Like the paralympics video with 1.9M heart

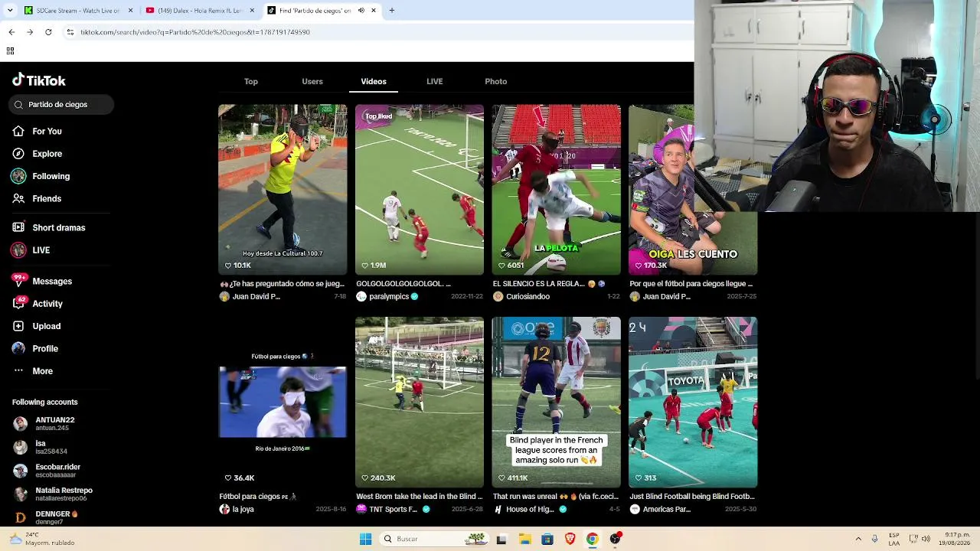[364, 266]
